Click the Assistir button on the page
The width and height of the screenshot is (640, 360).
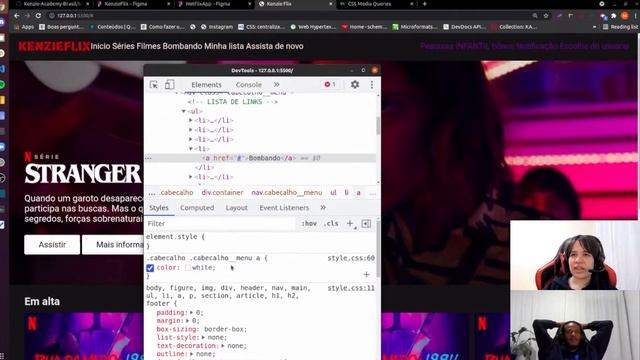tap(52, 244)
